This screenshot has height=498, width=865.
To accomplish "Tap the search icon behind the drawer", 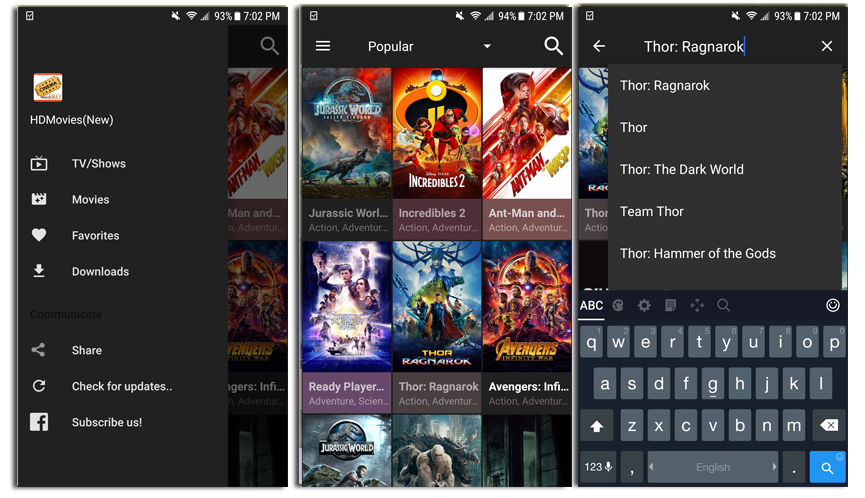I will pos(269,46).
